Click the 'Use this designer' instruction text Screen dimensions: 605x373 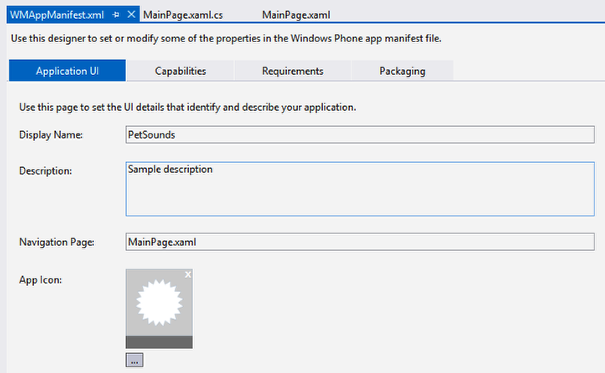point(226,39)
